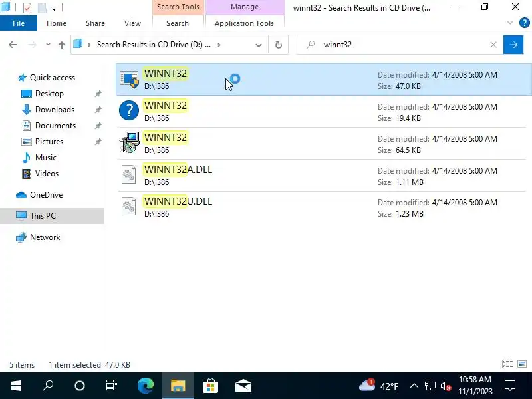Select the WINNT32U.DLL file icon
Screen dimensions: 532x399
128,206
